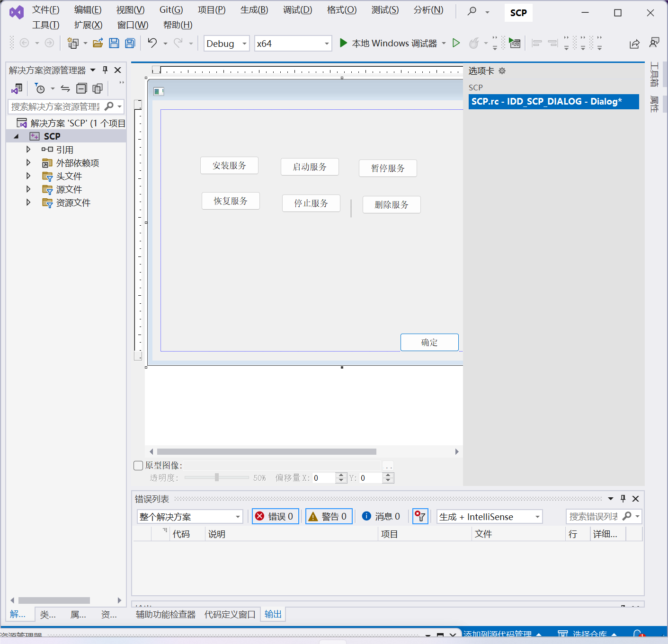Click the open file folder icon
Screen dimensions: 668x644
click(98, 44)
